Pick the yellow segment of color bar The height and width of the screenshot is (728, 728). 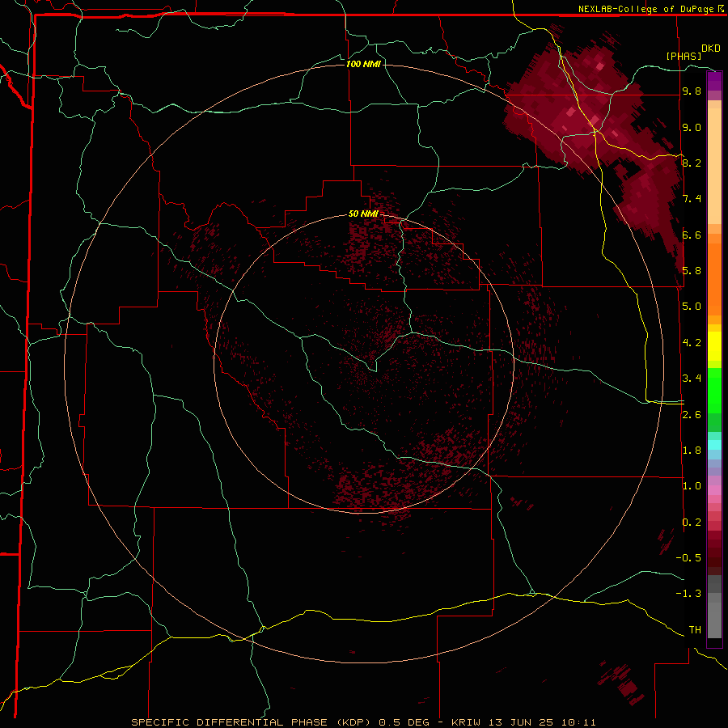point(714,346)
